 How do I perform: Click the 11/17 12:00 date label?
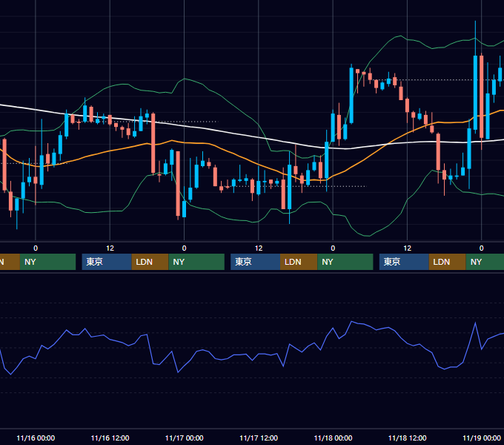tap(259, 438)
